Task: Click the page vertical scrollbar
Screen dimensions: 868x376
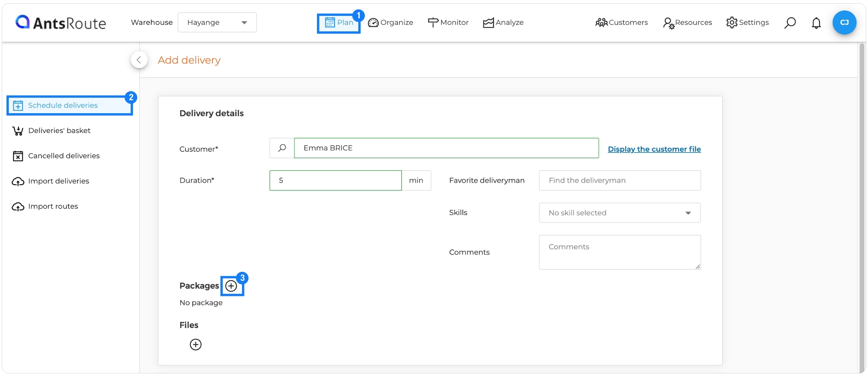Action: 862,207
